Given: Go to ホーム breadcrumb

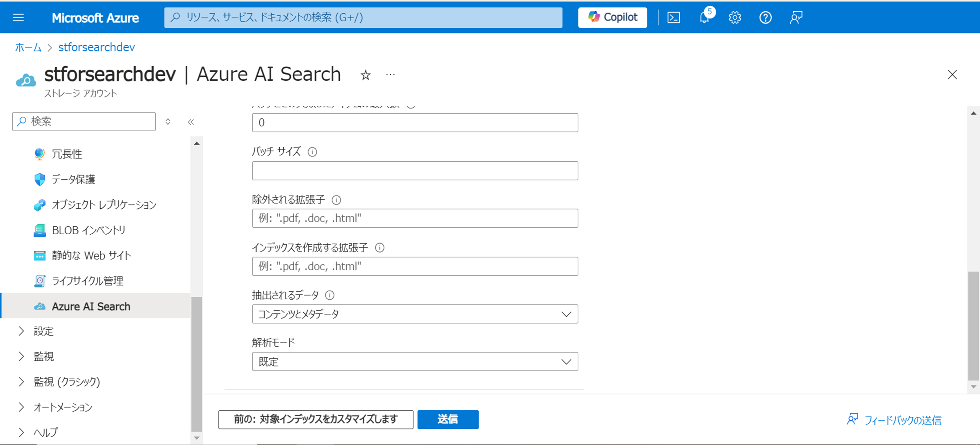Looking at the screenshot, I should pos(28,47).
